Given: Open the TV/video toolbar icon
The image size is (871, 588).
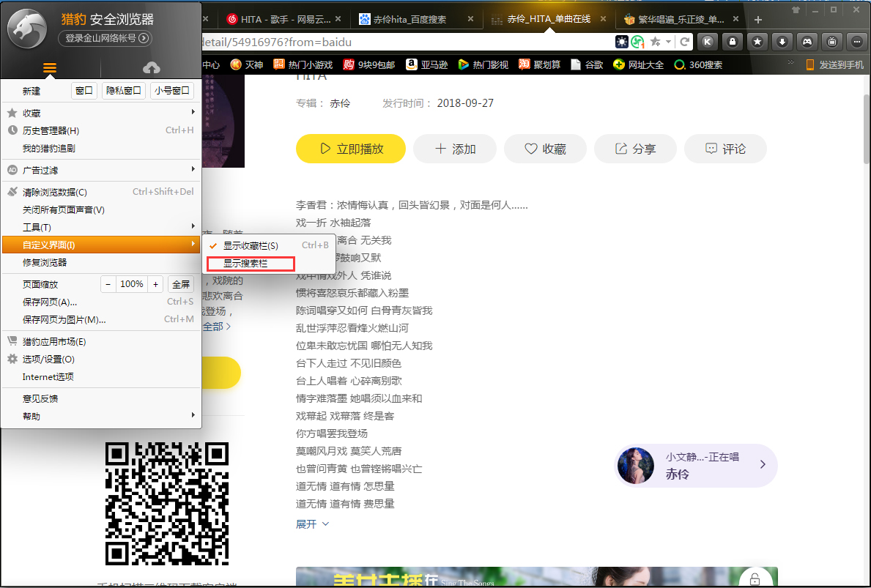Looking at the screenshot, I should [831, 42].
